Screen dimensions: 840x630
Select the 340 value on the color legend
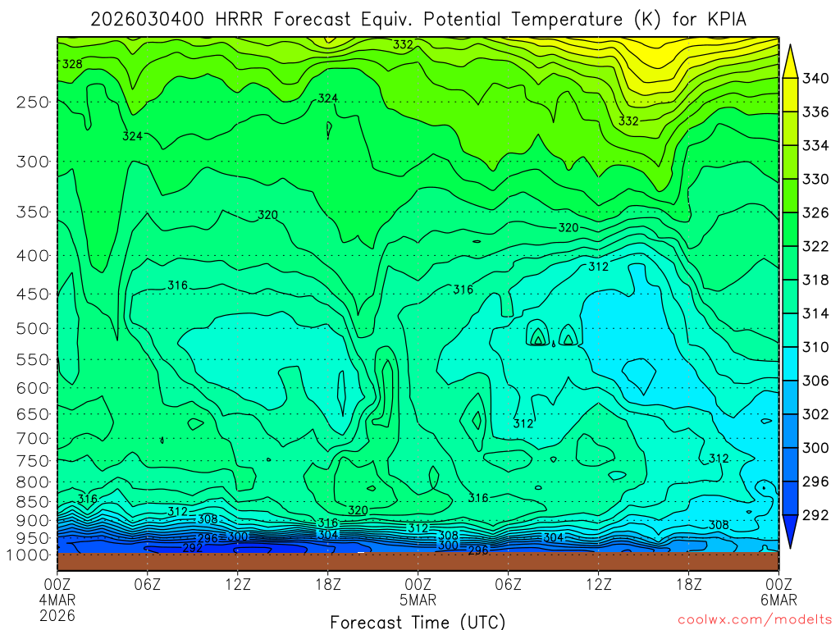pos(815,78)
